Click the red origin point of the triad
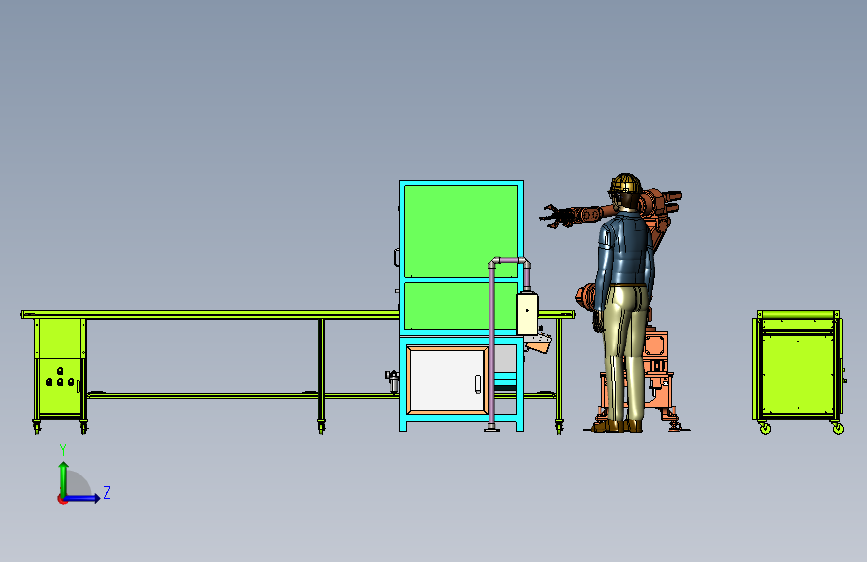Screen dimensions: 867x562 62,499
